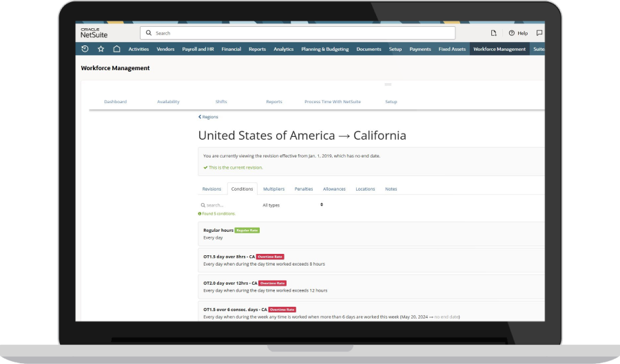Click the new document icon near Help
The width and height of the screenshot is (620, 364).
tap(493, 33)
